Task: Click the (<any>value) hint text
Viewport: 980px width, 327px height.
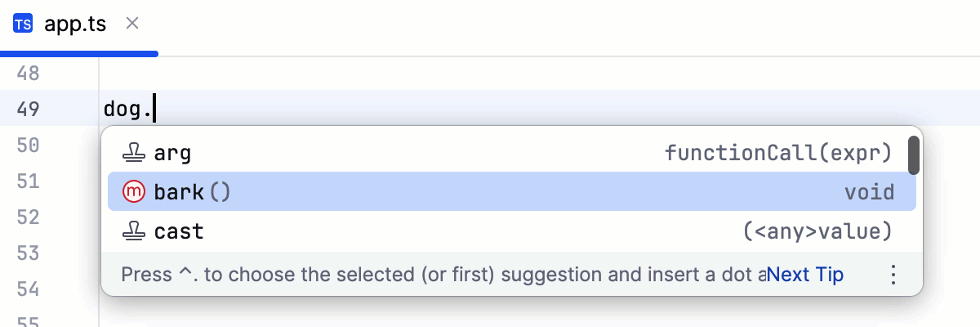Action: pyautogui.click(x=817, y=232)
